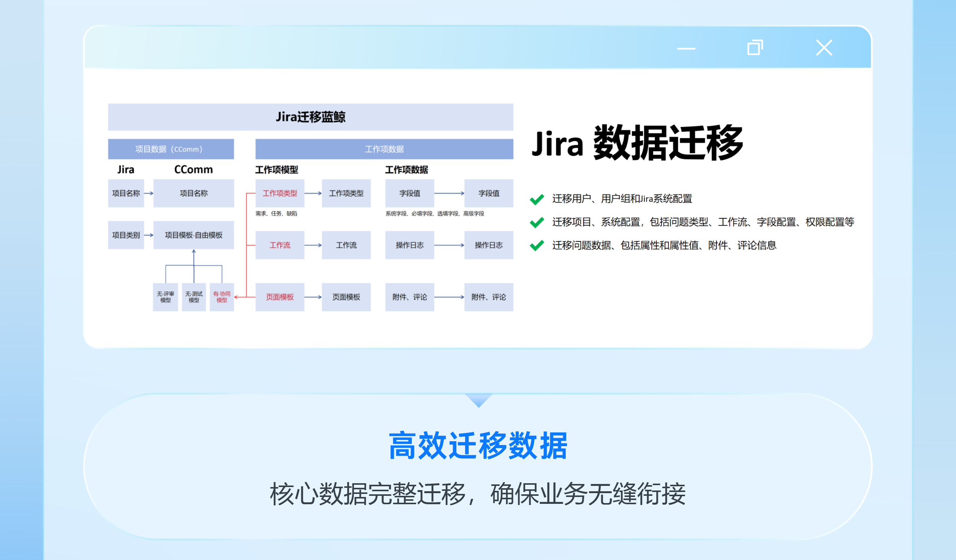The image size is (956, 560).
Task: Click the bold CComm column label
Action: (x=193, y=170)
